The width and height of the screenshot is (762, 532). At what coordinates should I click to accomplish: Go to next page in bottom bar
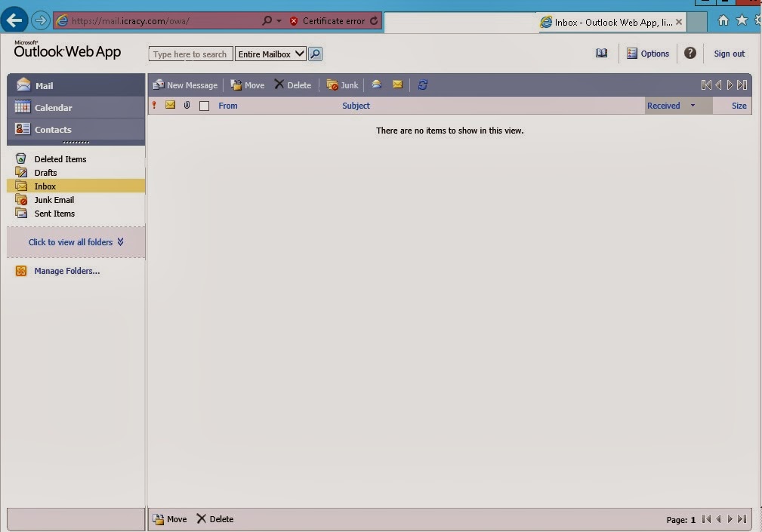coord(730,519)
